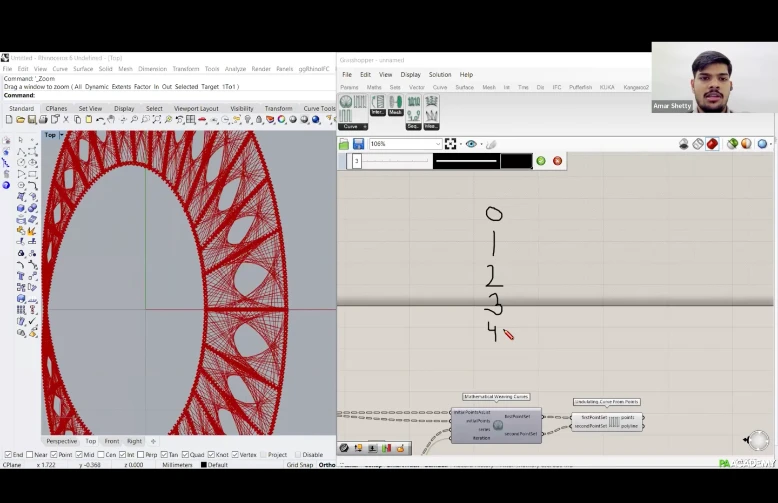Screen dimensions: 778x503
Task: Click the Save file icon in Rhino toolbar
Action: (x=32, y=120)
